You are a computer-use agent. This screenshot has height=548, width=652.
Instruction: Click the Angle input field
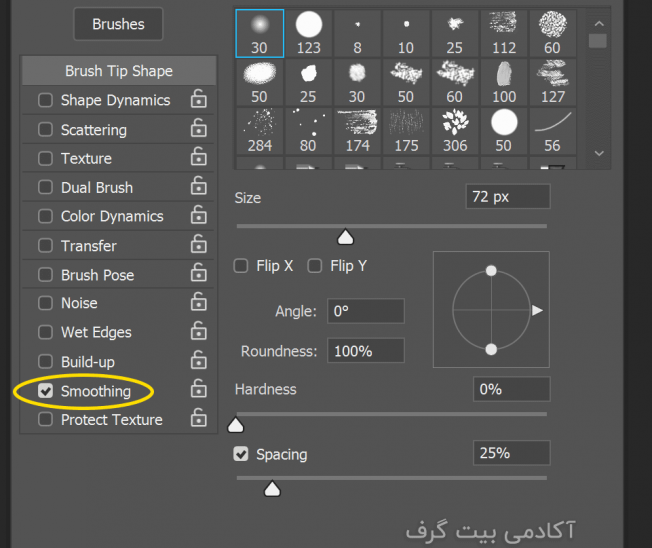pos(366,311)
